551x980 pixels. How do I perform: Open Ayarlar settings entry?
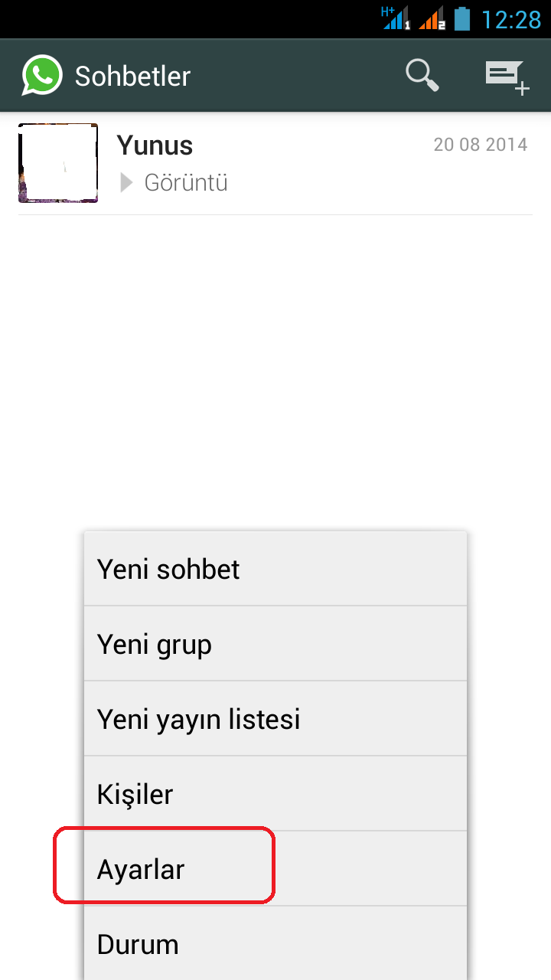pos(275,869)
